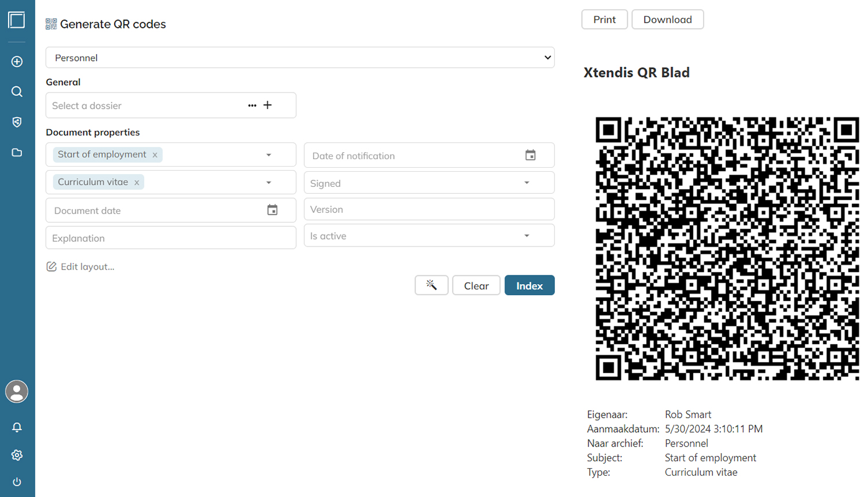Click the Aanmaakdatum: label
868x497 pixels.
click(623, 429)
